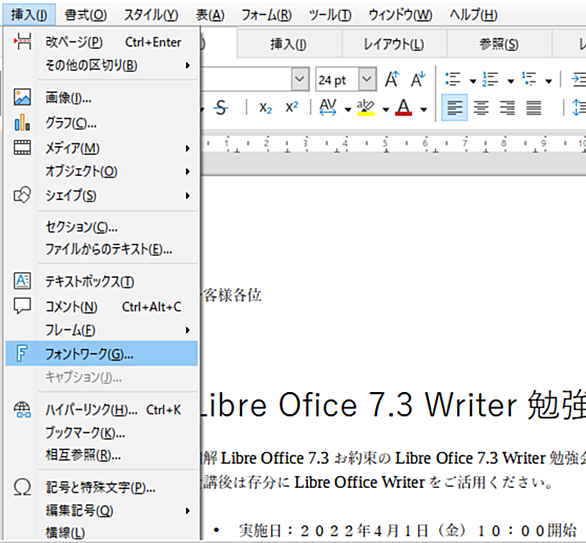Apply strikethrough formatting

(x=221, y=108)
